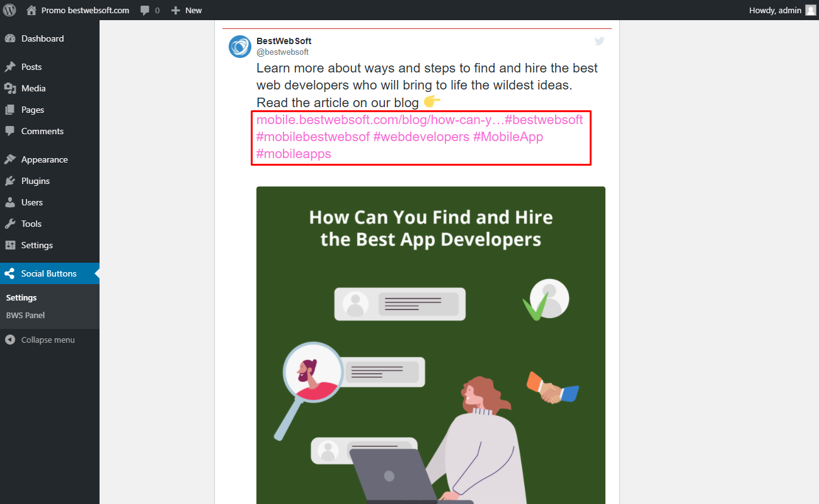Open the mobile.bestwebsoft.com blog link

tap(380, 120)
